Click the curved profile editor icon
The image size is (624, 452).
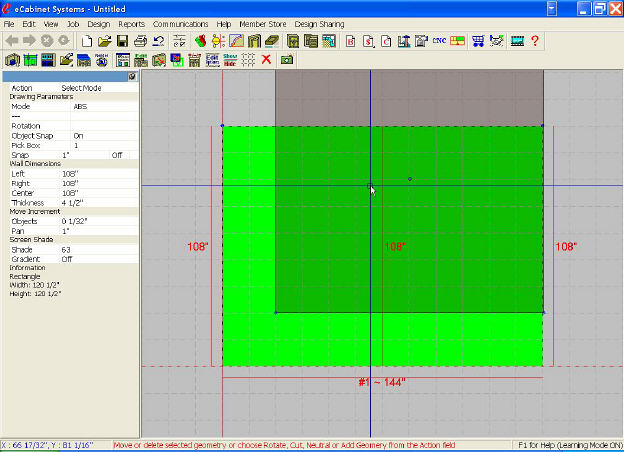click(236, 41)
